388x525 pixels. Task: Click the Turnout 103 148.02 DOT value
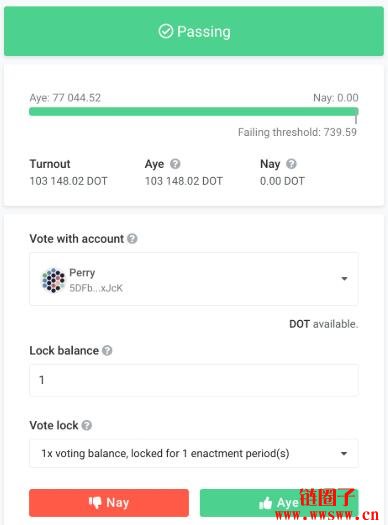(68, 181)
